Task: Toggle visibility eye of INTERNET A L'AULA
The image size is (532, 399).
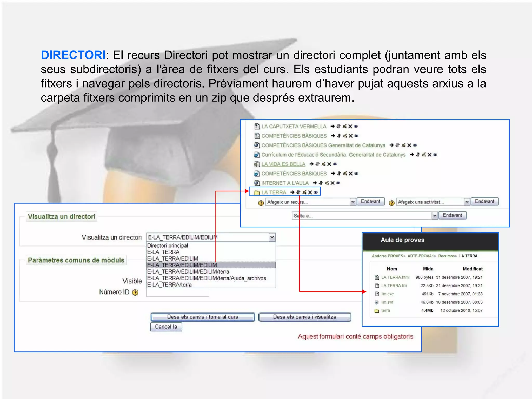Action: (338, 183)
